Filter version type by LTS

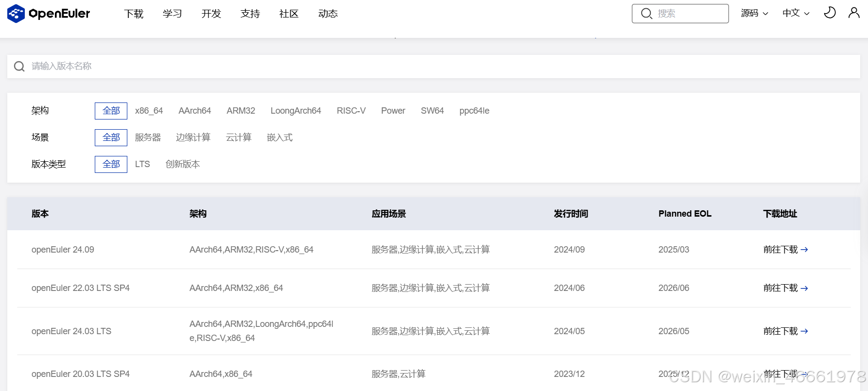tap(142, 164)
